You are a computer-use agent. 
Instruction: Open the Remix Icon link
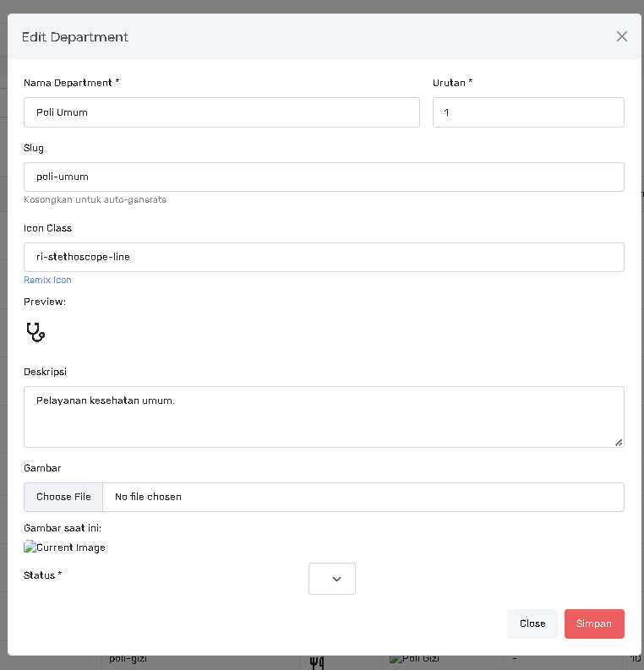[x=47, y=280]
